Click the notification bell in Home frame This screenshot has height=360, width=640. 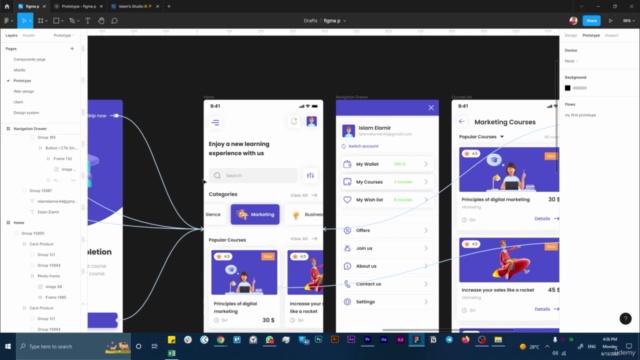coord(294,121)
